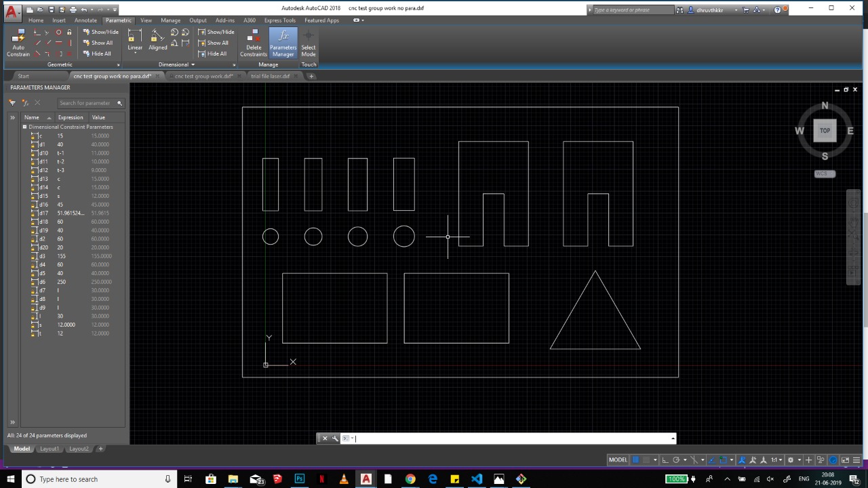Toggle the drawing grid display in status bar
The height and width of the screenshot is (488, 868).
click(x=635, y=460)
